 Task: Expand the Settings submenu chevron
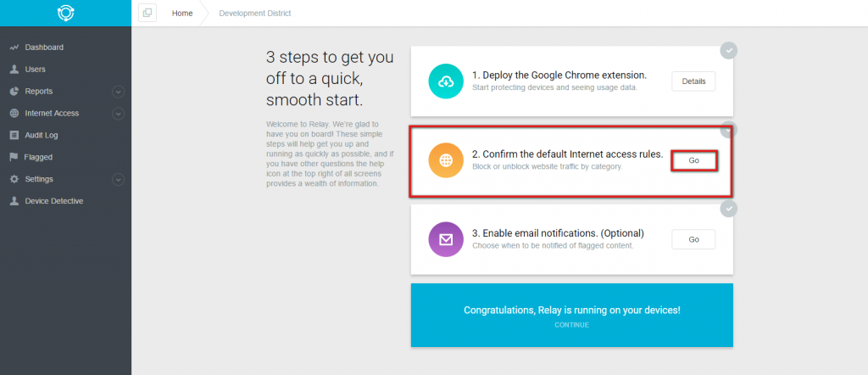118,180
